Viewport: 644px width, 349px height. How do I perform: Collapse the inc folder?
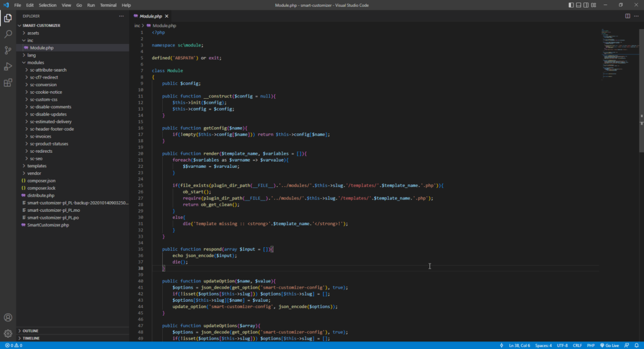[x=73, y=40]
